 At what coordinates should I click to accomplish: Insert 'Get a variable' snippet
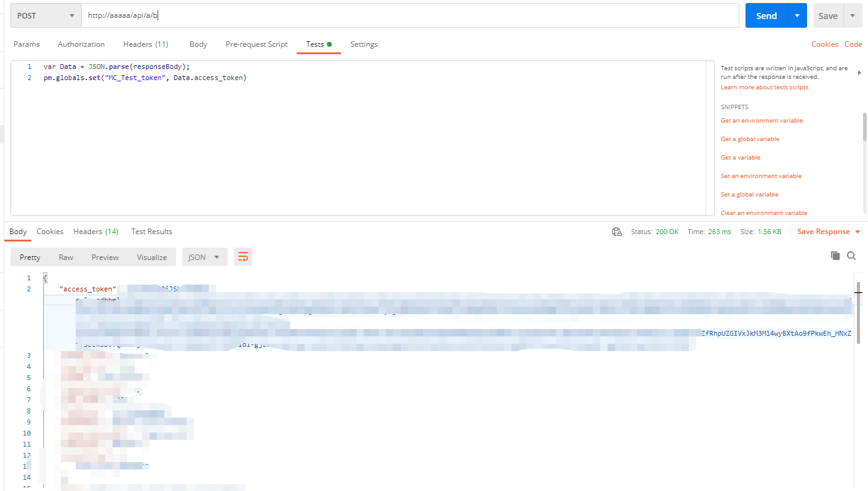[741, 158]
